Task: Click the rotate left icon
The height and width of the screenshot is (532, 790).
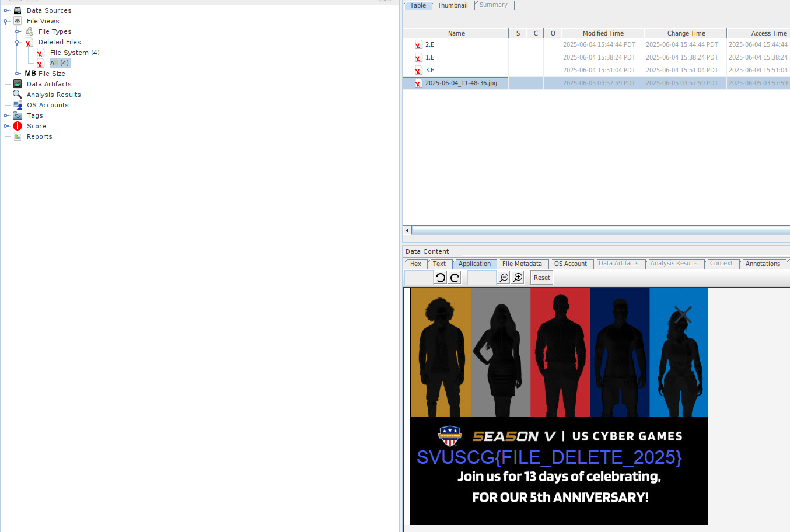Action: pos(441,278)
